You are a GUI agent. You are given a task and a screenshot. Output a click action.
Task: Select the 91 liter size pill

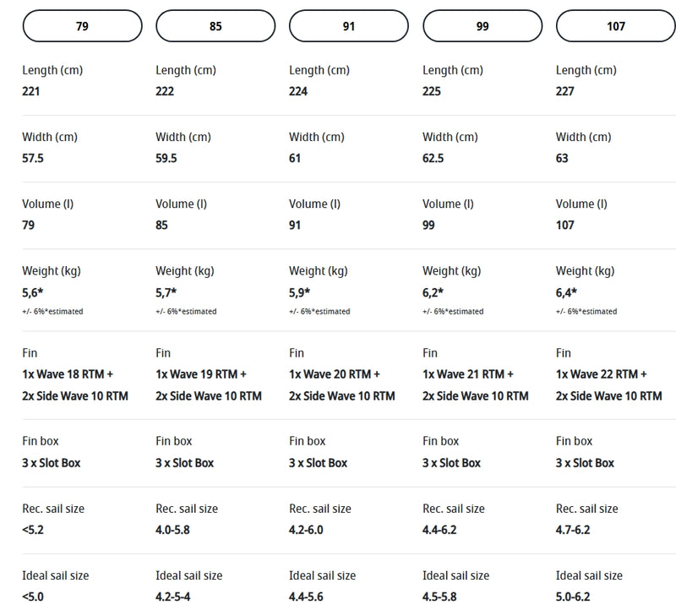pos(349,26)
